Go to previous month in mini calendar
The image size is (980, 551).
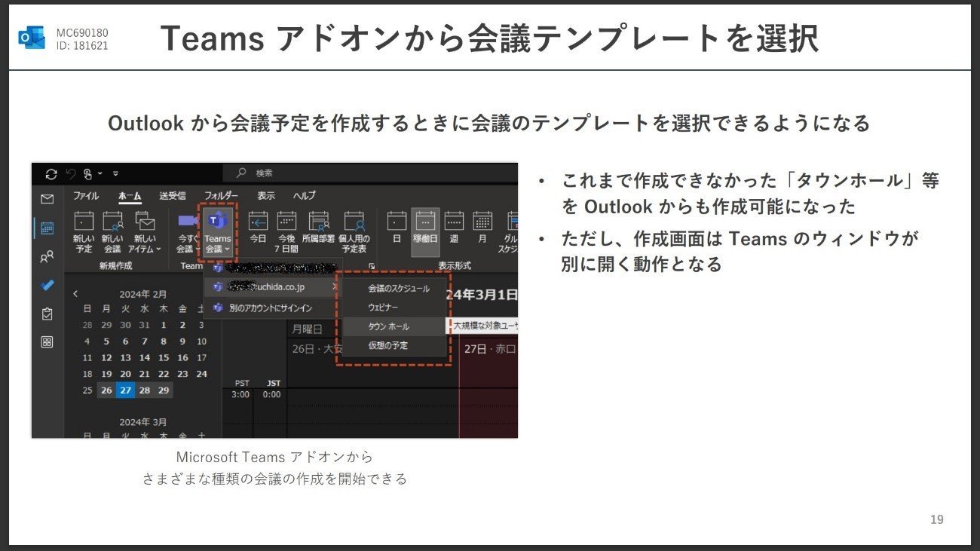click(x=75, y=294)
